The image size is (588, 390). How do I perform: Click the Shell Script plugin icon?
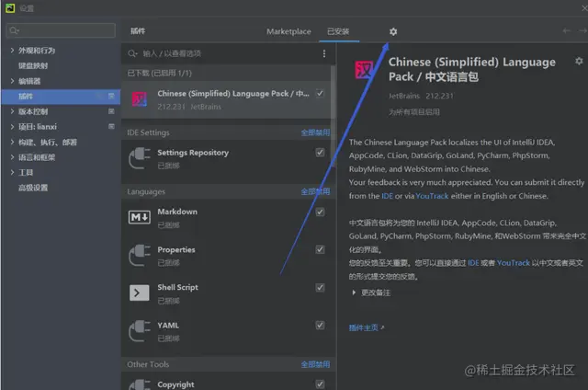tap(139, 292)
